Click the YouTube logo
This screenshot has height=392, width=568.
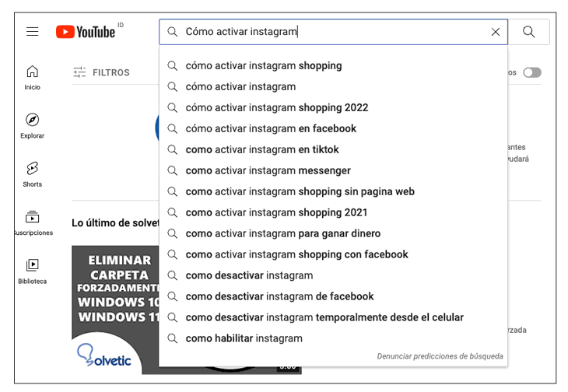coord(86,32)
